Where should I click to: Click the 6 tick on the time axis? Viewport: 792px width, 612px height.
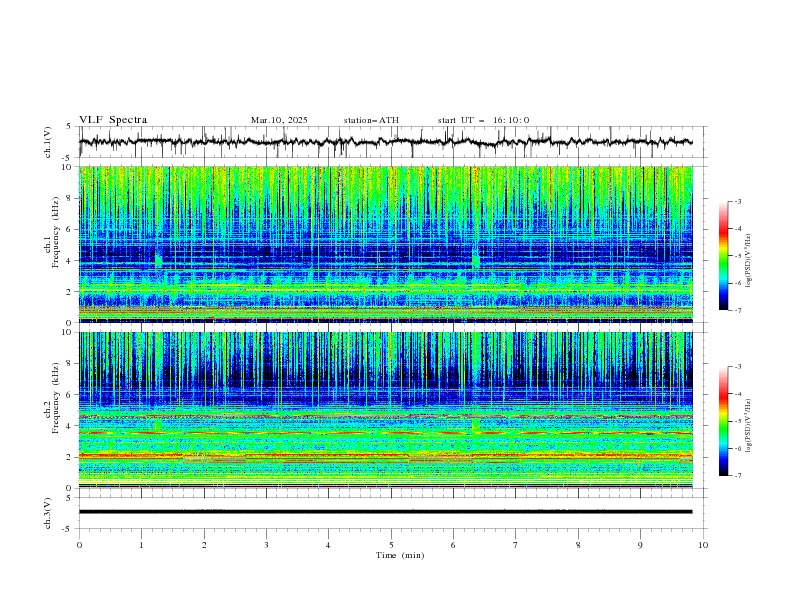(453, 545)
